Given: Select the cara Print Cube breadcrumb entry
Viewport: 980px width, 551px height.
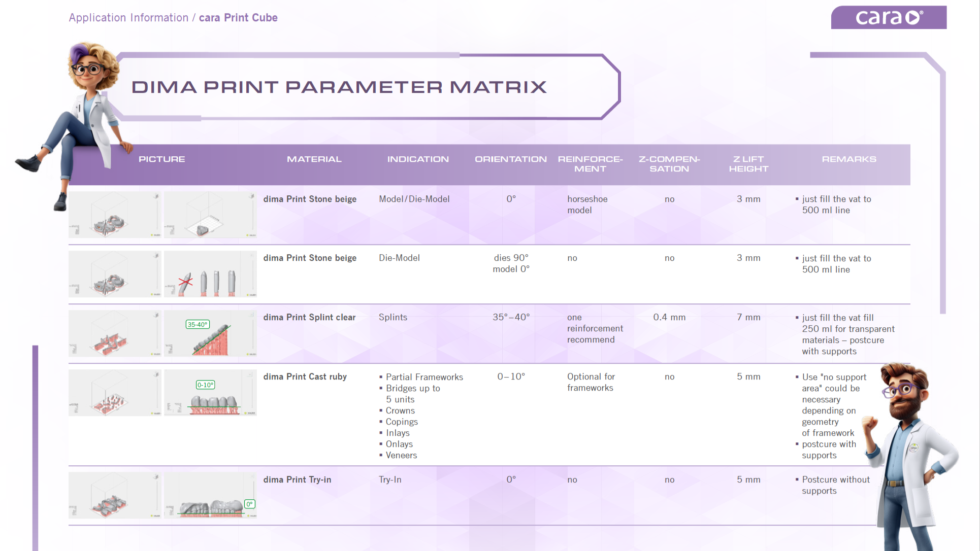Looking at the screenshot, I should click(x=238, y=18).
